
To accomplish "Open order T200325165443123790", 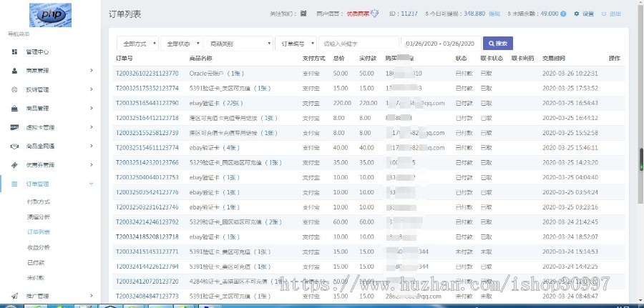I will (147, 104).
